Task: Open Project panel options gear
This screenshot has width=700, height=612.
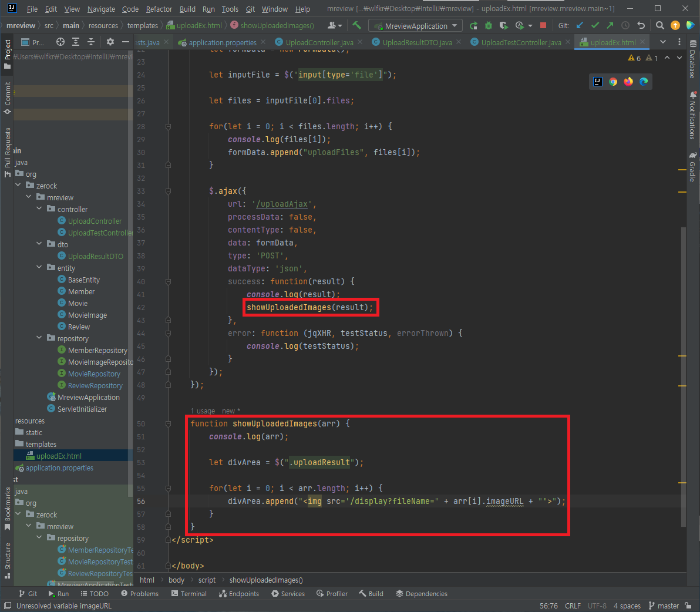Action: pos(110,42)
